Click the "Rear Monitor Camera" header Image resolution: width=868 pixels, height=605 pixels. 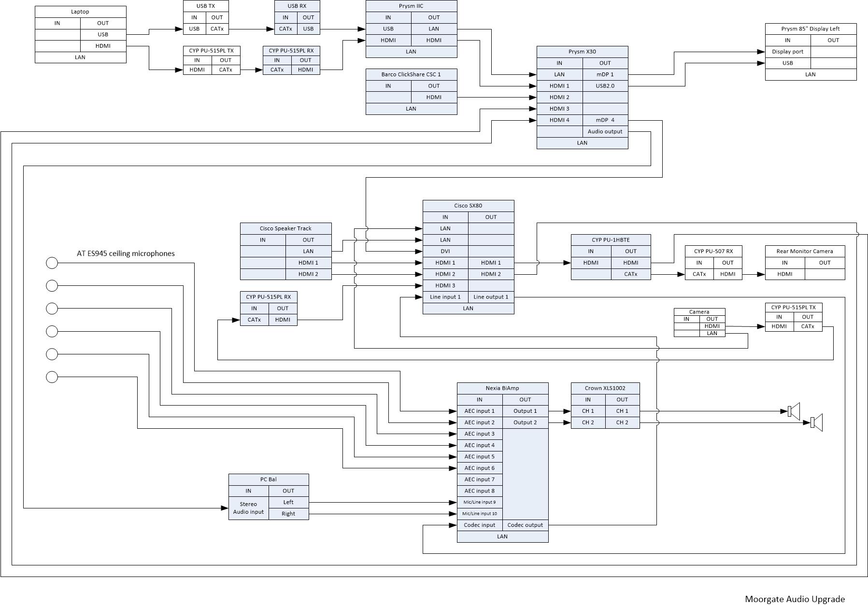[805, 251]
